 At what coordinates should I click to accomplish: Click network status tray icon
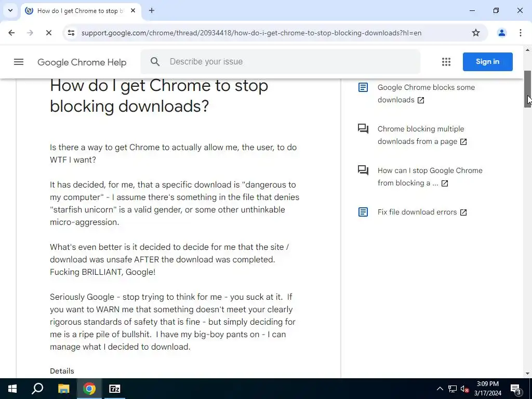[x=453, y=389]
